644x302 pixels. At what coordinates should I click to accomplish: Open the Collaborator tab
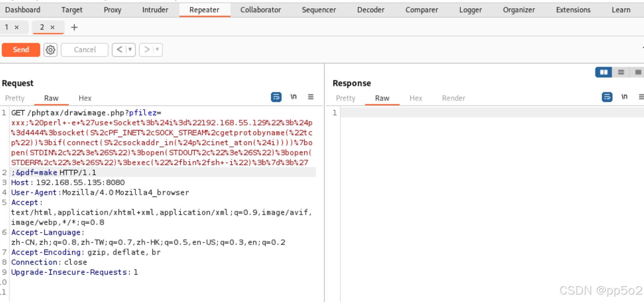261,10
